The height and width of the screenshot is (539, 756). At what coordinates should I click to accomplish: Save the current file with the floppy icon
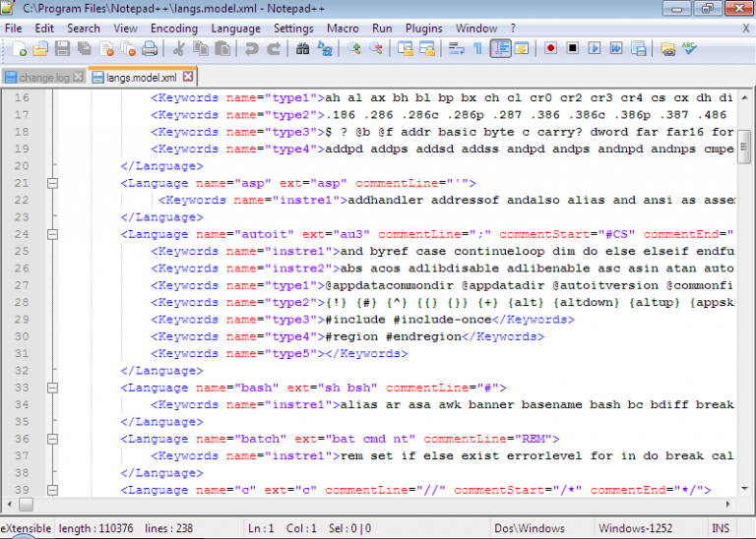pos(62,48)
